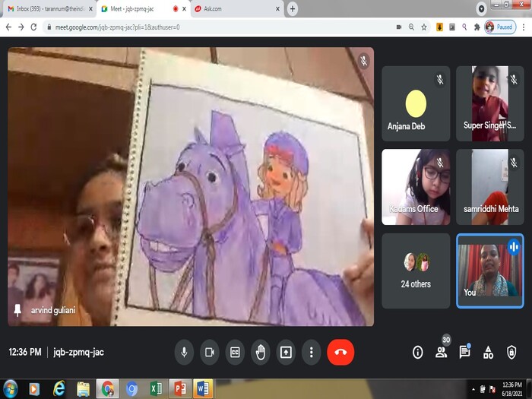Open the tab search dropdown arrow

point(481,9)
